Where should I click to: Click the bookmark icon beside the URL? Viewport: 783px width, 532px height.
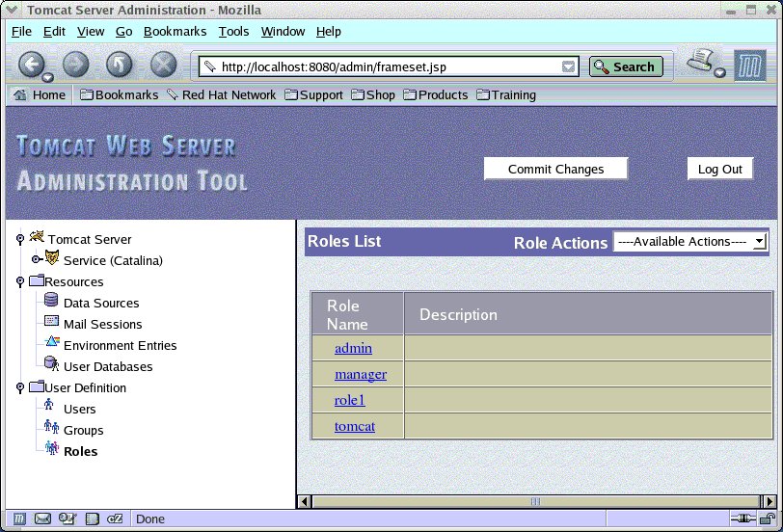pos(210,66)
